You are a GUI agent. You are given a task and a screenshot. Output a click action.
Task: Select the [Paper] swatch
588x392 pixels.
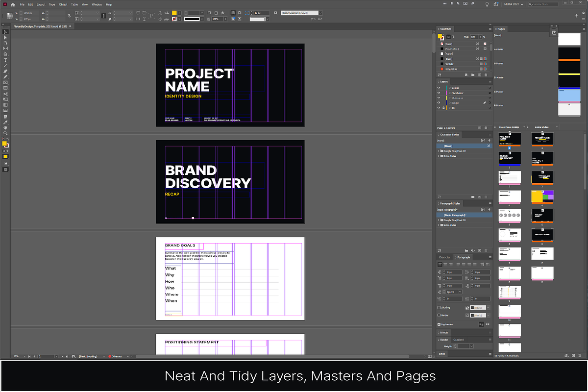click(x=448, y=53)
